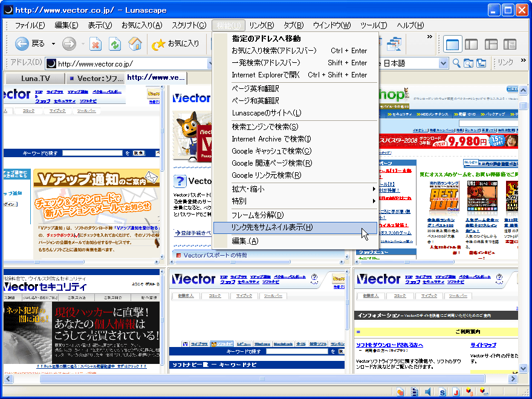Viewport: 532px width, 399px height.
Task: Toggle sound with the speaker status icon
Action: point(428,392)
